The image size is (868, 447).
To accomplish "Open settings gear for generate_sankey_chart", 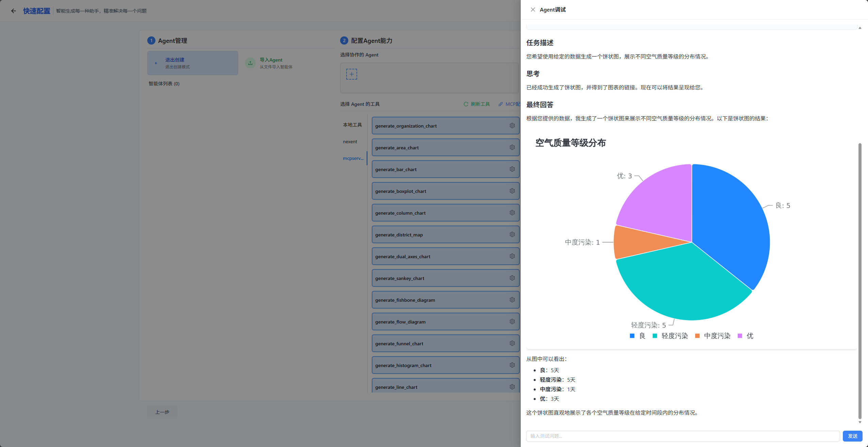I will [512, 278].
